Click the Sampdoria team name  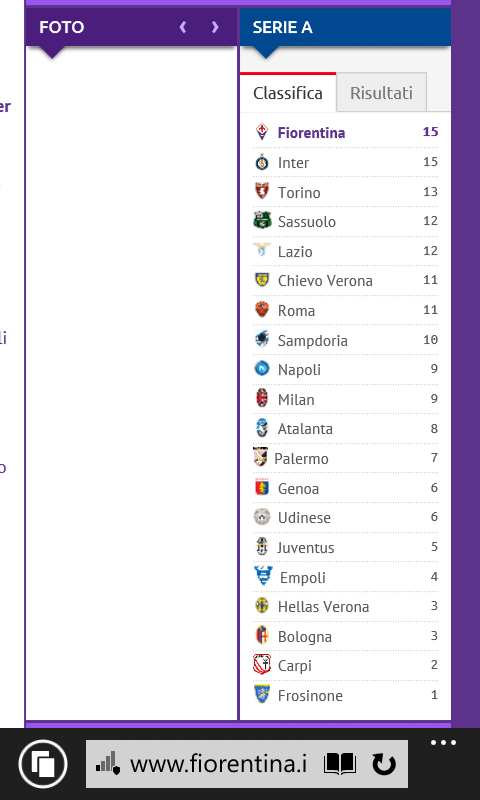click(x=313, y=340)
